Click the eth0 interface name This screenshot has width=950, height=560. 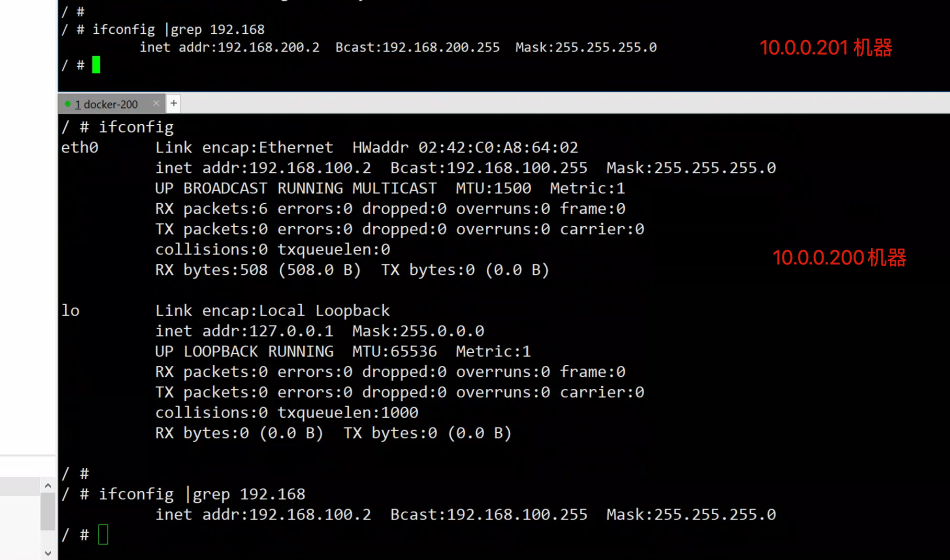(79, 147)
